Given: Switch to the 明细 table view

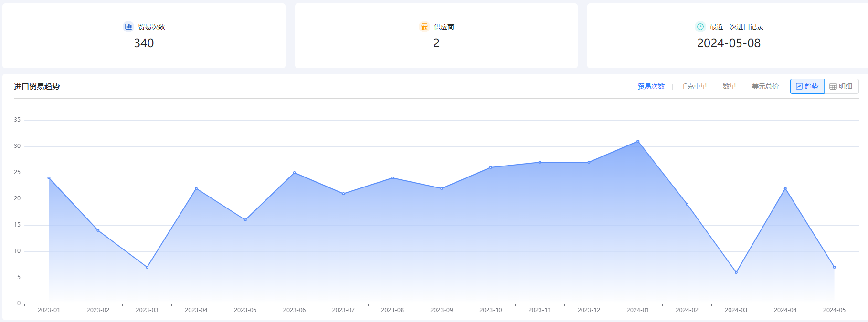Looking at the screenshot, I should click(x=841, y=86).
